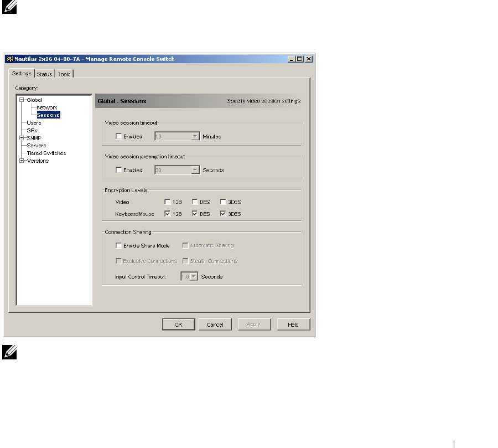
Task: Expand the Versions tree node
Action: click(x=22, y=161)
